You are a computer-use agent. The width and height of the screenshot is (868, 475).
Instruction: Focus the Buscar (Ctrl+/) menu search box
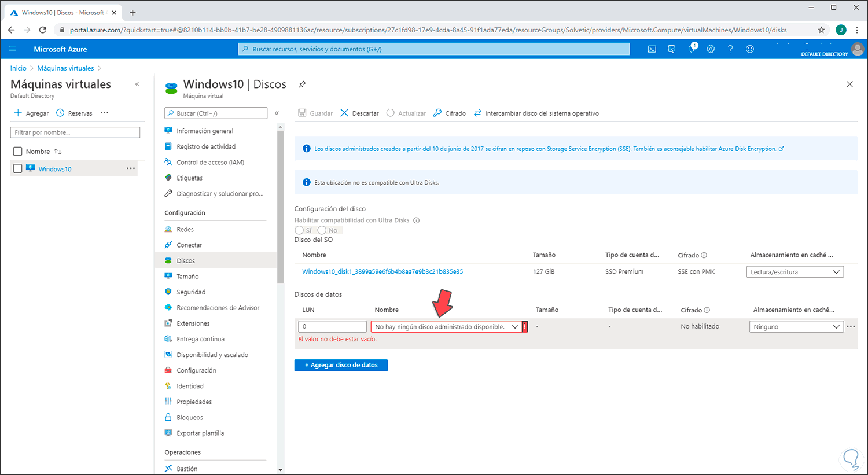point(216,113)
